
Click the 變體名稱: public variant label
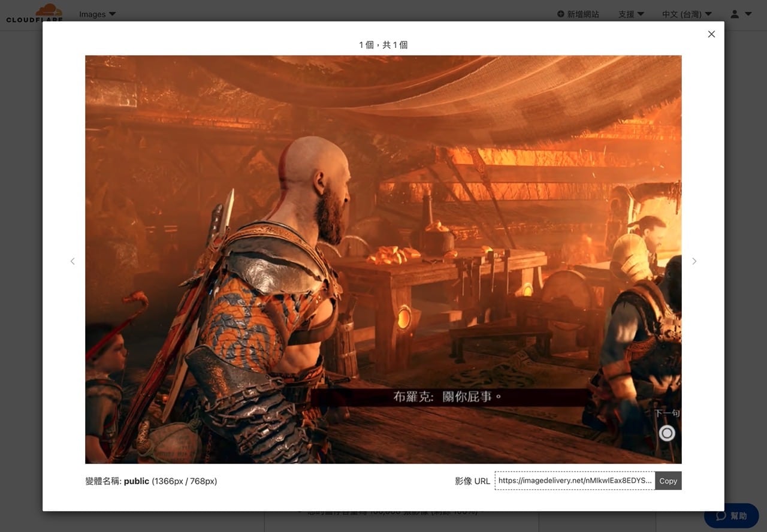click(151, 481)
